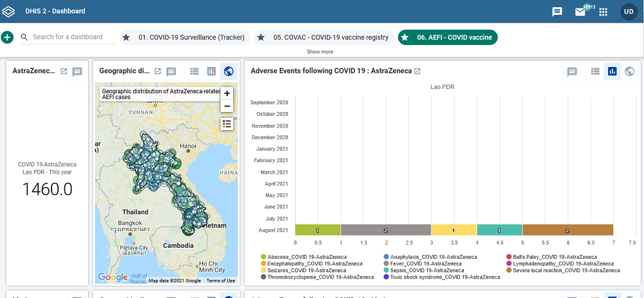Image resolution: width=644 pixels, height=298 pixels.
Task: Click the brown Severe local reaction bar
Action: tap(567, 230)
